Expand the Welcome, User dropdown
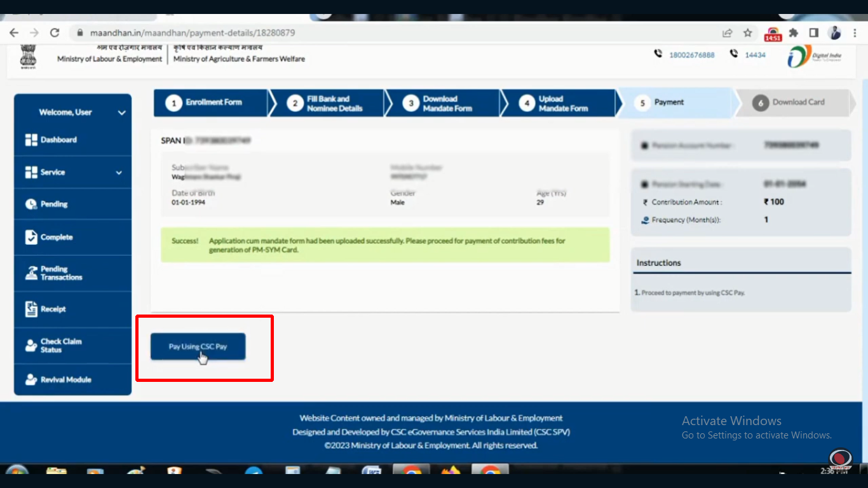 (x=121, y=112)
